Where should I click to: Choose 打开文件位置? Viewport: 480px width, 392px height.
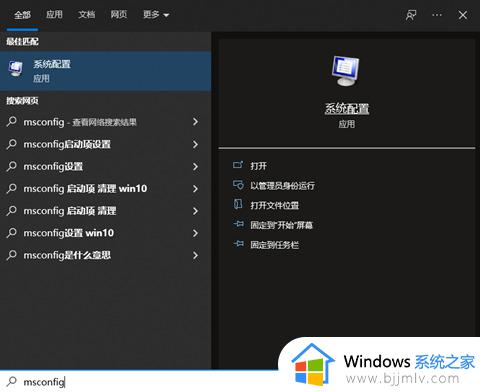[274, 205]
